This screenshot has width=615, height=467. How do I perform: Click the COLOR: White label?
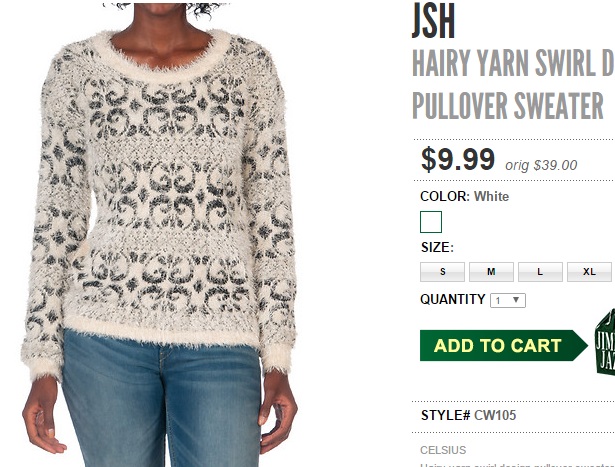pos(464,196)
